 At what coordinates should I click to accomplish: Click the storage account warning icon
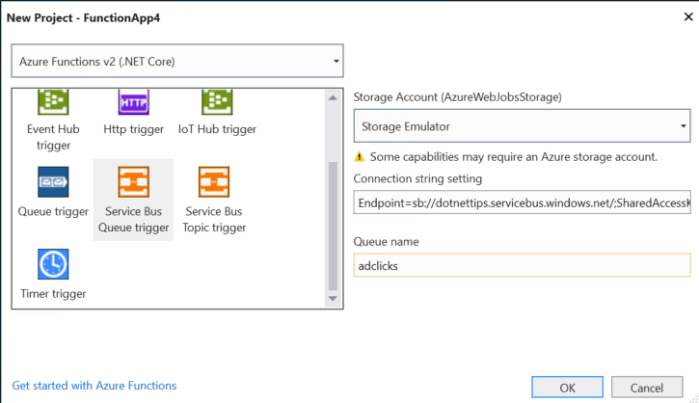point(359,156)
